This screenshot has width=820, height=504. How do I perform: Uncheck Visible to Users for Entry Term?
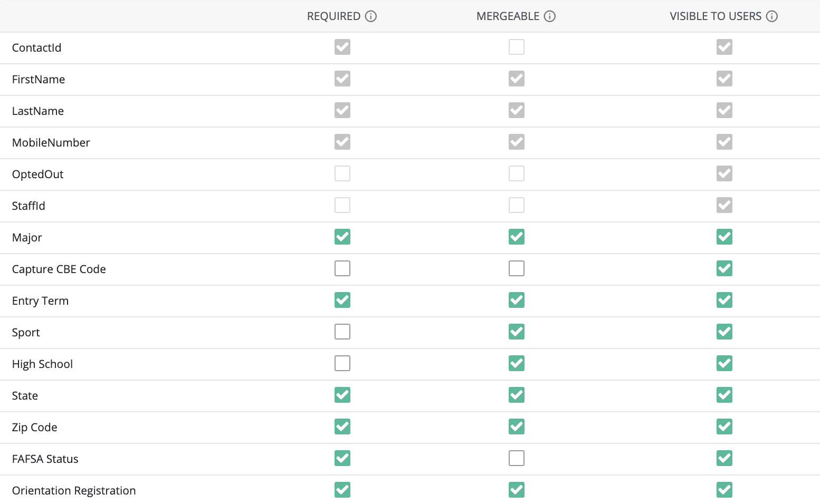pyautogui.click(x=724, y=300)
